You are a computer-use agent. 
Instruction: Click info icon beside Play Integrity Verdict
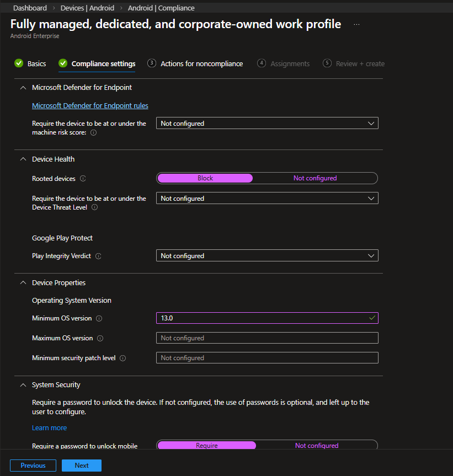coord(98,256)
